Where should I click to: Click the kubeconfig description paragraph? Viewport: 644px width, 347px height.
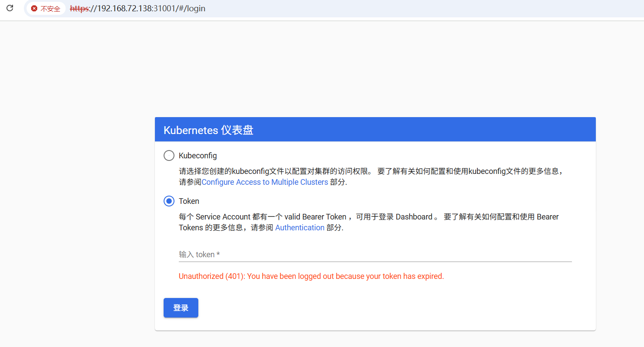point(371,177)
